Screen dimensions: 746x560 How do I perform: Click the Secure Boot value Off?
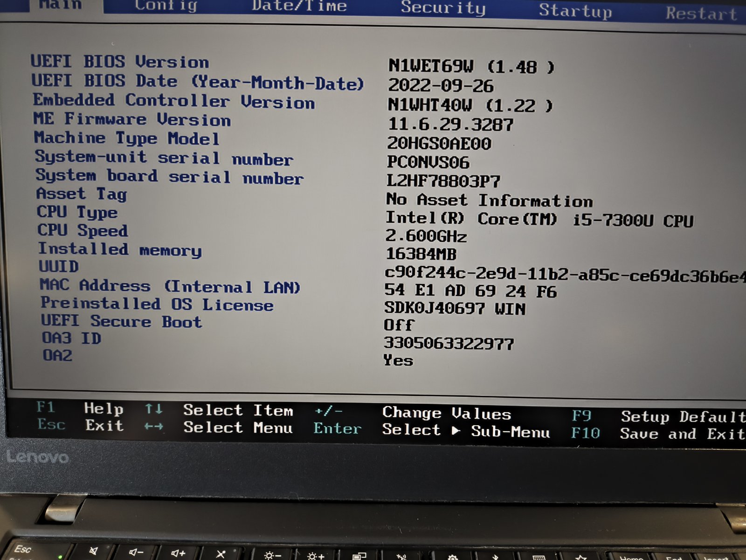click(x=399, y=325)
